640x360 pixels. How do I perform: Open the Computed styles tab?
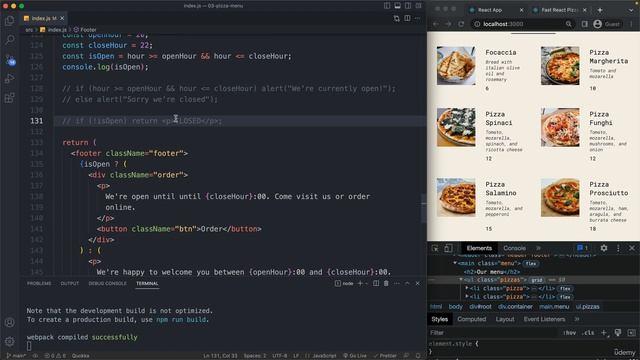[471, 319]
